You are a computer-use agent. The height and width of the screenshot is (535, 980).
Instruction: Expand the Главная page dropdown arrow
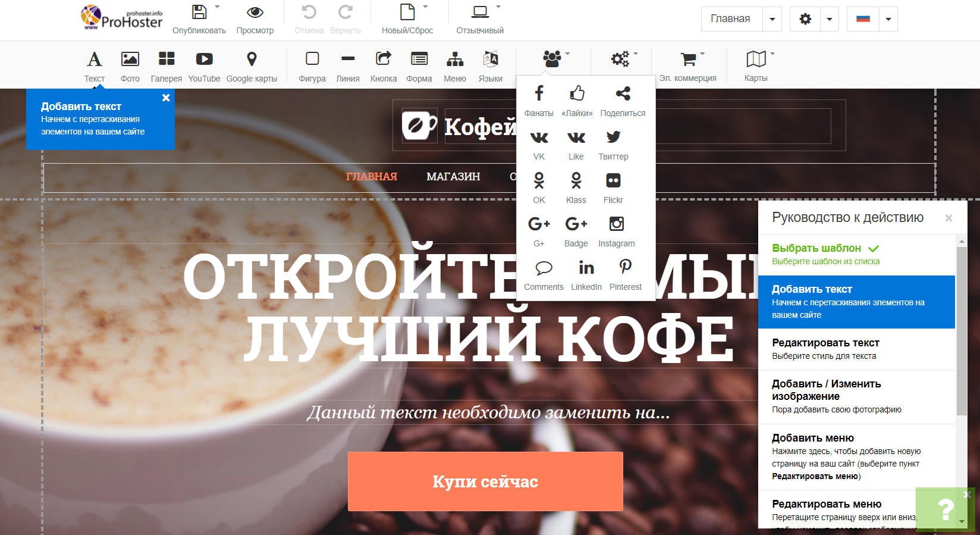click(x=772, y=19)
